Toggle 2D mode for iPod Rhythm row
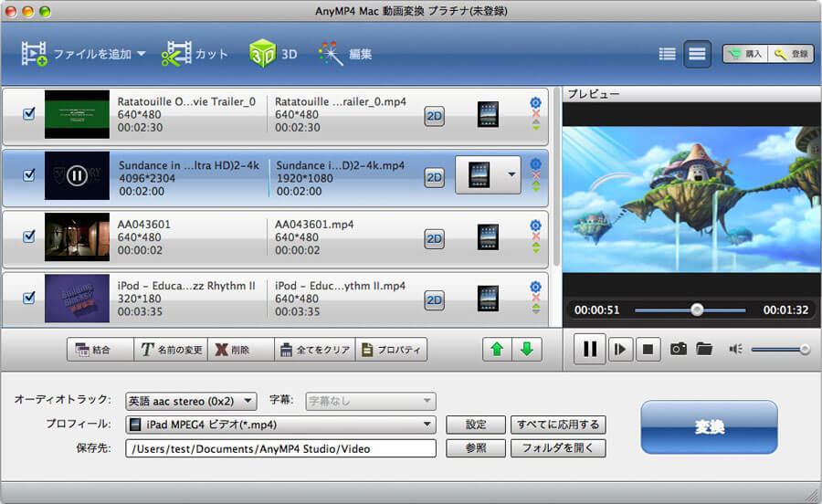822x504 pixels. [x=434, y=300]
